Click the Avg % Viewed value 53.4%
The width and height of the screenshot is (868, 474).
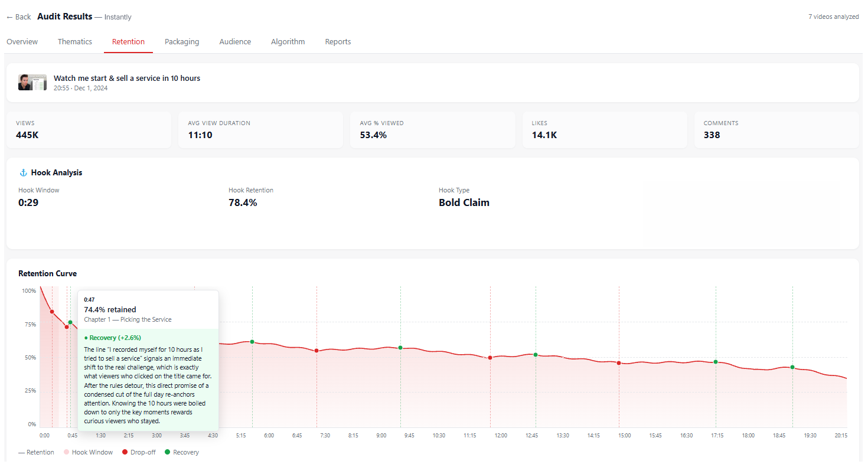(373, 135)
